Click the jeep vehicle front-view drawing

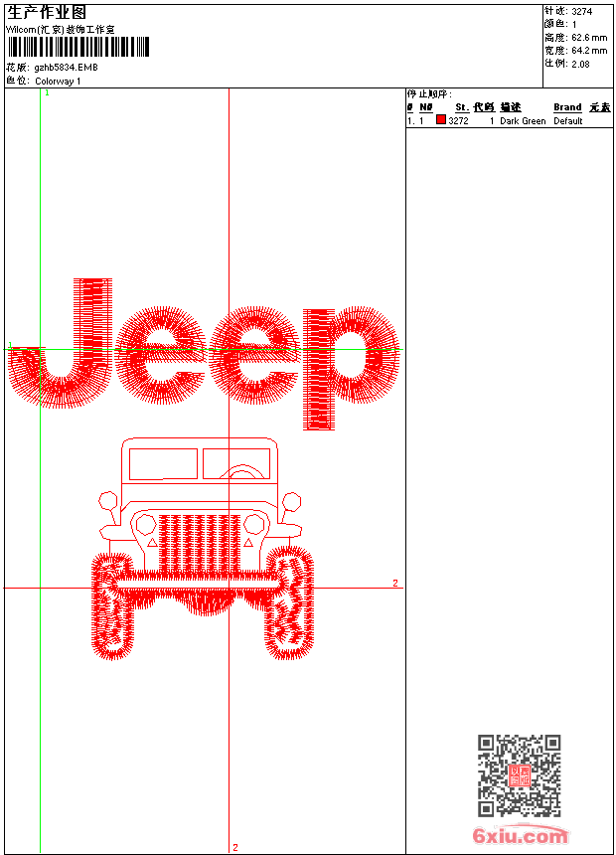click(203, 548)
